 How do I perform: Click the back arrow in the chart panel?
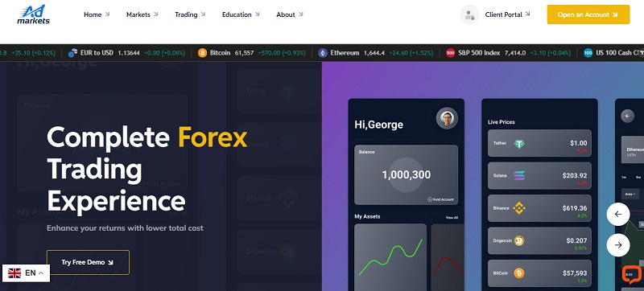pyautogui.click(x=627, y=116)
